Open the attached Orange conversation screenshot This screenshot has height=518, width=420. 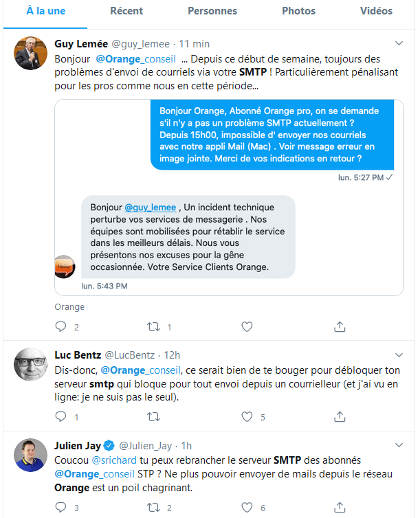coord(229,197)
